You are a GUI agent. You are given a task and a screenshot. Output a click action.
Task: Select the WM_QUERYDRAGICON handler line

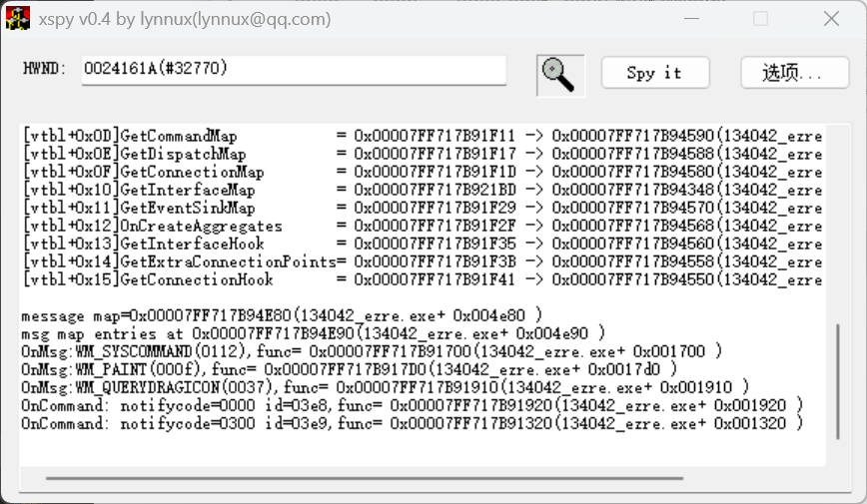[385, 387]
